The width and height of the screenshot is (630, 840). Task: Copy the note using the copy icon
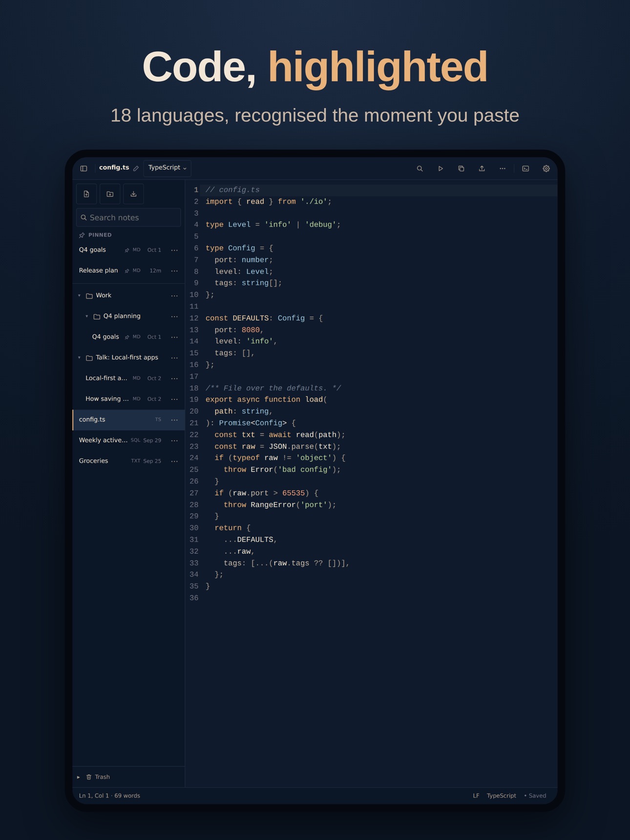coord(461,168)
